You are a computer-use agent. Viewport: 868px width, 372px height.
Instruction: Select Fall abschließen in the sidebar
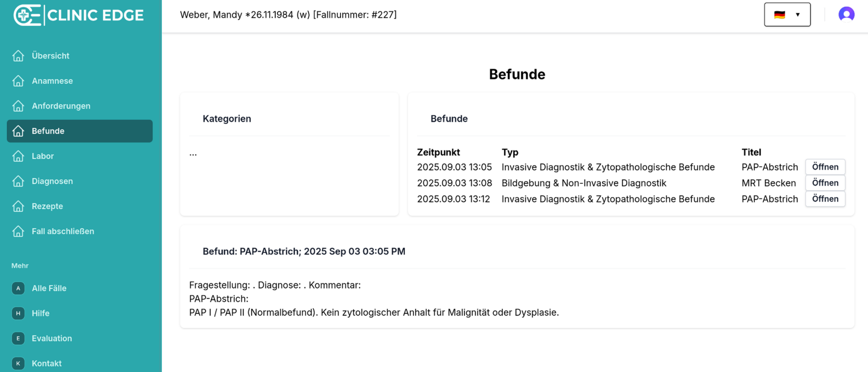[x=63, y=231]
